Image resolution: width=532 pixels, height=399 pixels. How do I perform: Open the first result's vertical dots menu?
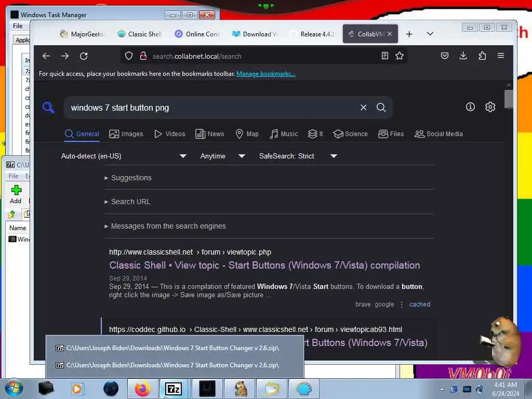(402, 304)
